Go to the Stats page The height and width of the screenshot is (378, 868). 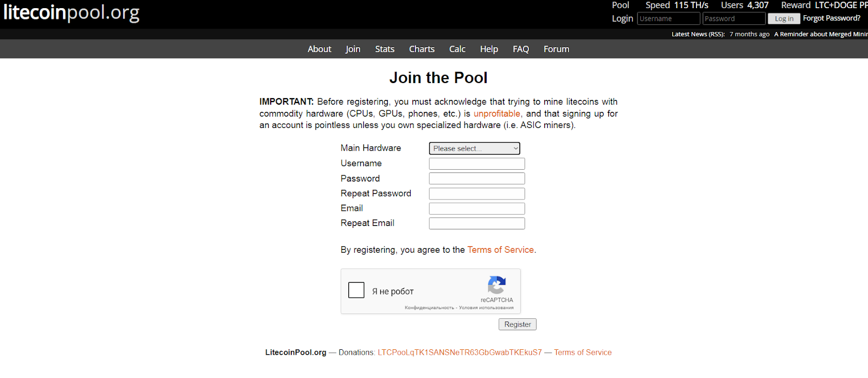point(385,49)
